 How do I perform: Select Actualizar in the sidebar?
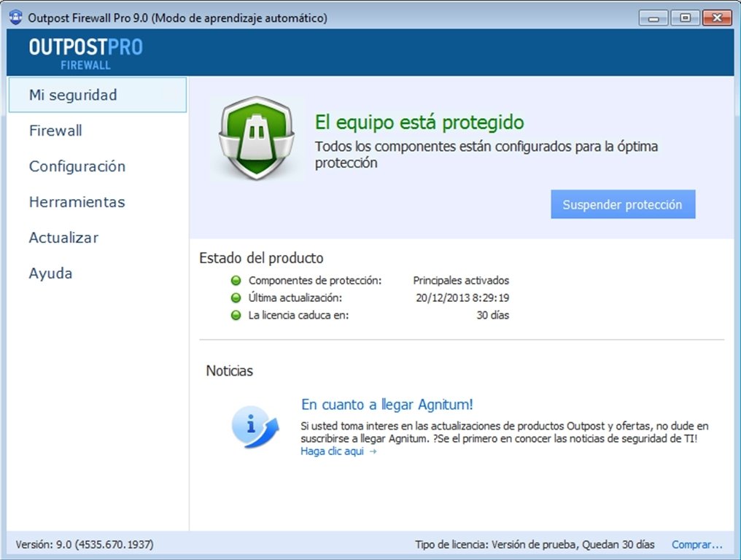pos(63,238)
